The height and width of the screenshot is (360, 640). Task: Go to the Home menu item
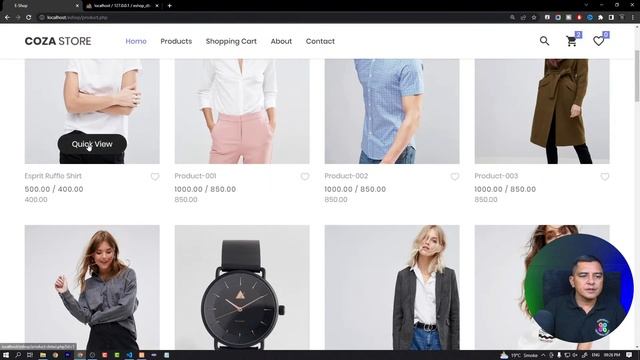[136, 41]
